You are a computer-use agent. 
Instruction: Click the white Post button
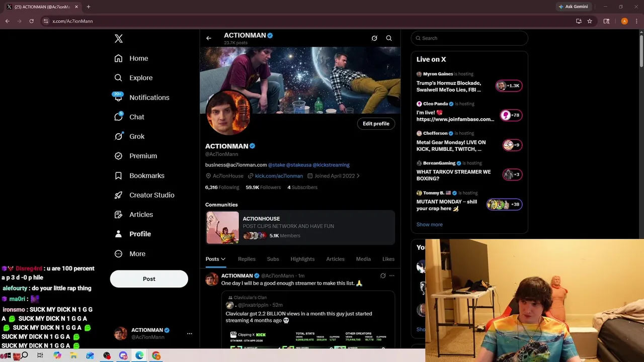click(x=149, y=279)
